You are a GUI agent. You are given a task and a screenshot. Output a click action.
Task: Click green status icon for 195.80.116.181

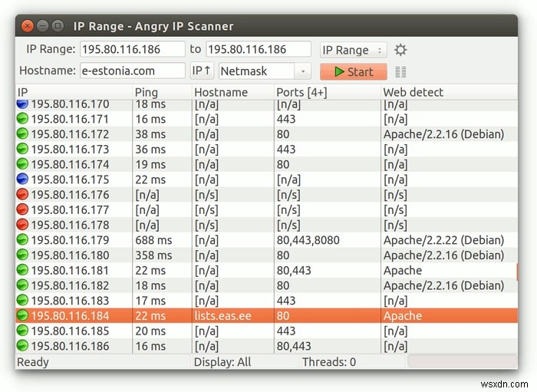tap(22, 270)
